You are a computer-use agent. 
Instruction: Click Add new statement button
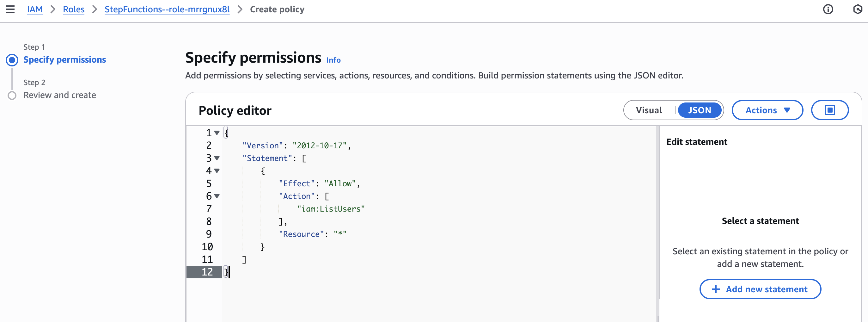click(760, 289)
